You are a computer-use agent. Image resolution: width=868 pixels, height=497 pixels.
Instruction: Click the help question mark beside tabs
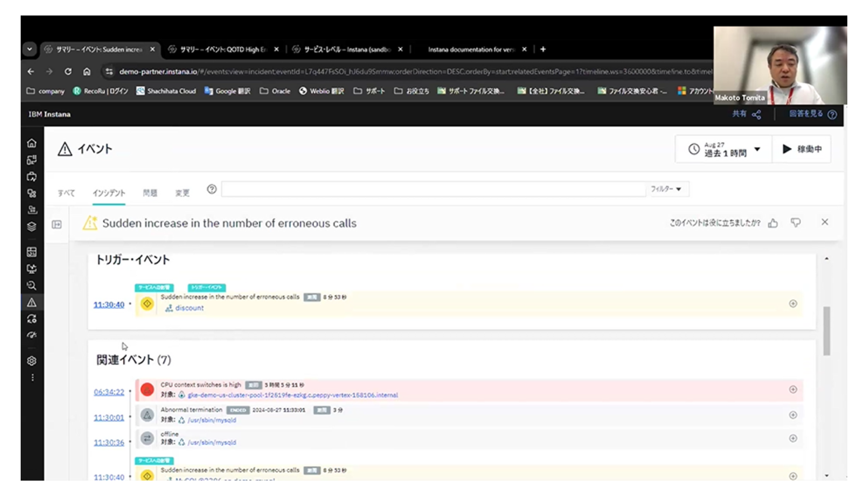coord(211,189)
